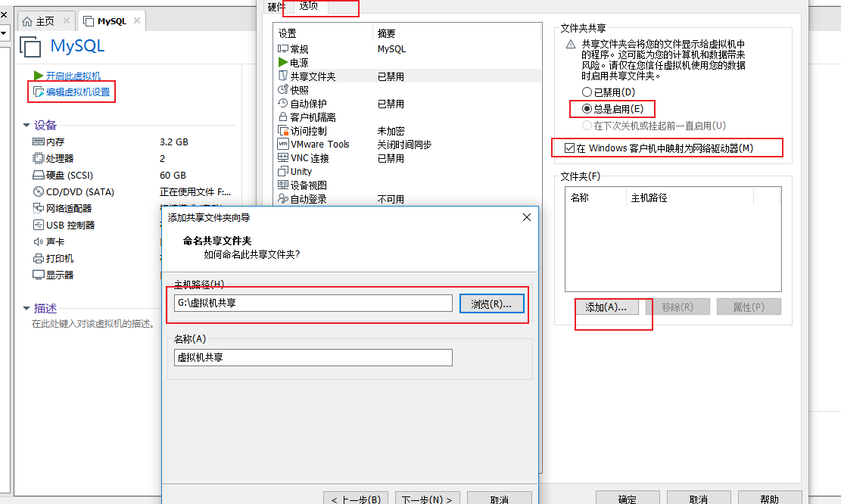The height and width of the screenshot is (504, 841).
Task: Click the green power-on play icon
Action: 39,76
